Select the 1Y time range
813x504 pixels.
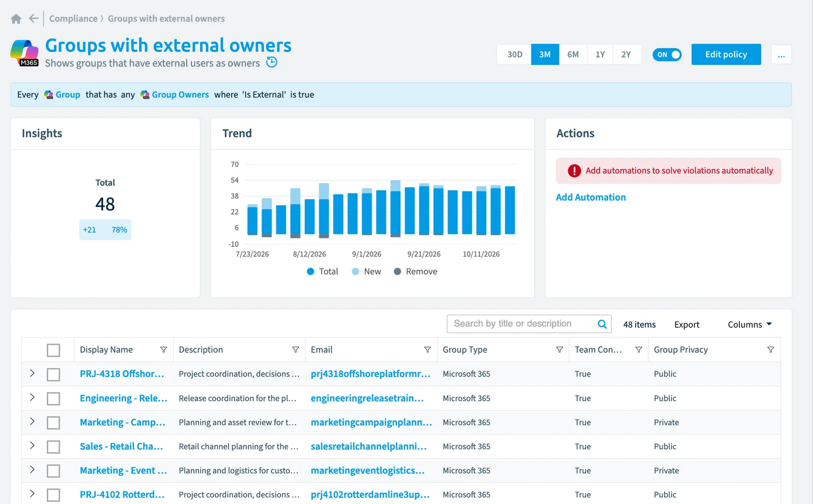pyautogui.click(x=600, y=54)
